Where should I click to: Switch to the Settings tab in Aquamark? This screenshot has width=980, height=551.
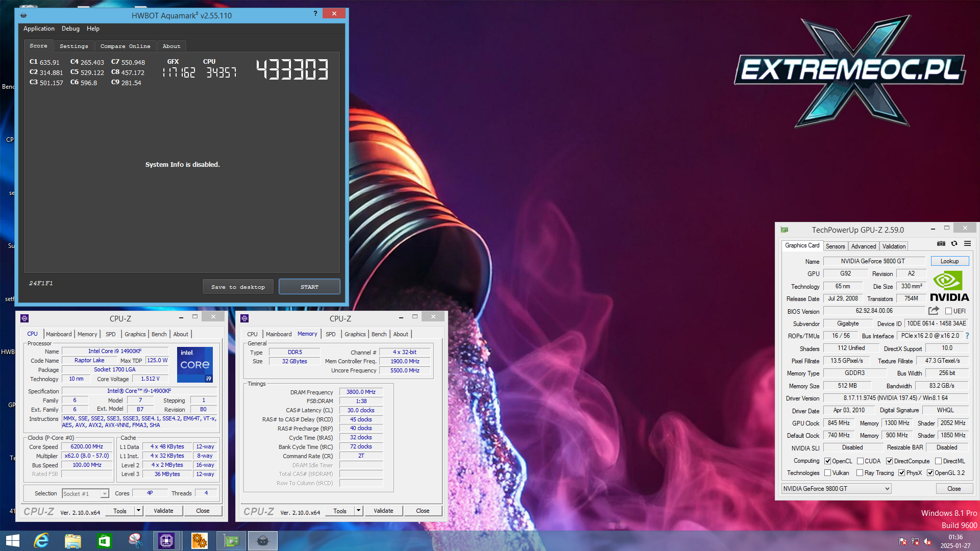coord(74,46)
